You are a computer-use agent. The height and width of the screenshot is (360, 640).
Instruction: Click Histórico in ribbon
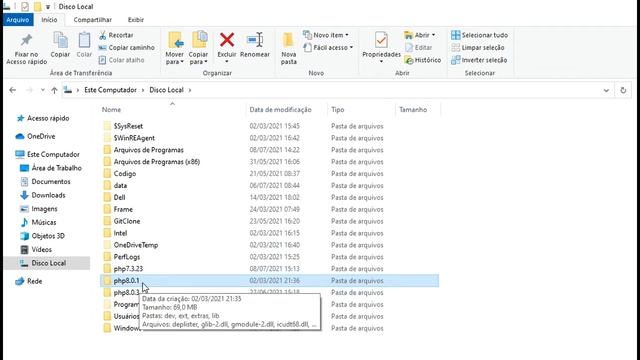[422, 60]
